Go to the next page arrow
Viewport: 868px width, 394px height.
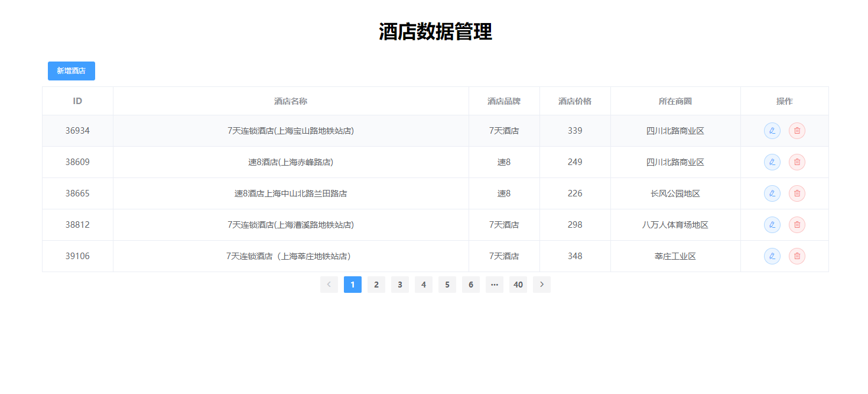[x=542, y=285]
